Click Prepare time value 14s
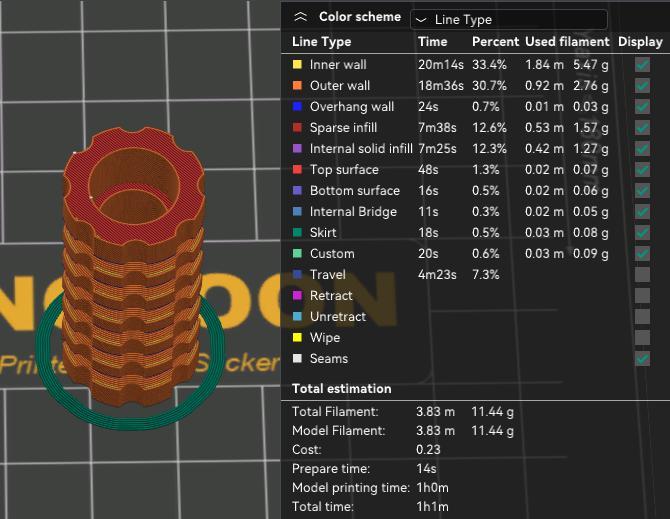 pyautogui.click(x=426, y=469)
